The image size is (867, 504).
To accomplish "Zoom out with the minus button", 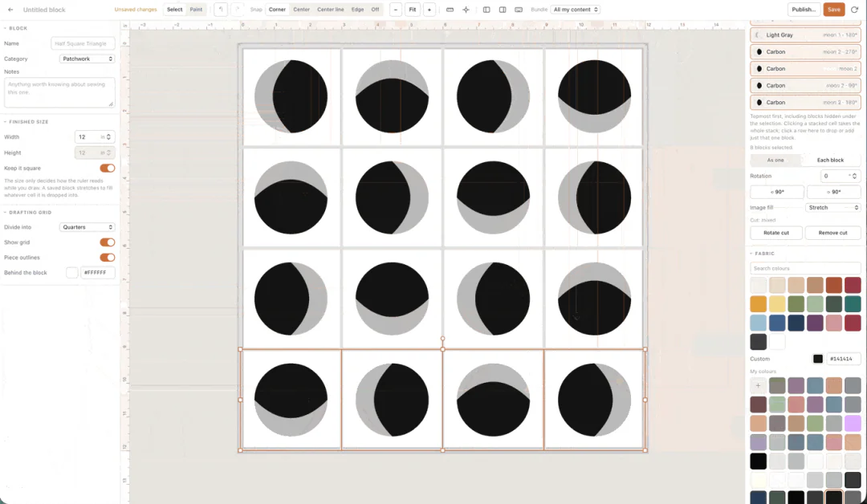I will (395, 10).
